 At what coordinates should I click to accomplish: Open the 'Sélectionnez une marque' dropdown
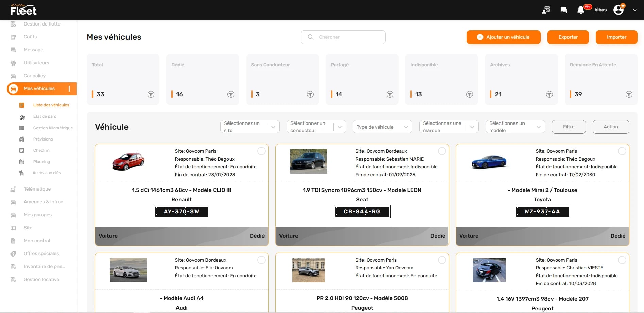[x=448, y=127]
